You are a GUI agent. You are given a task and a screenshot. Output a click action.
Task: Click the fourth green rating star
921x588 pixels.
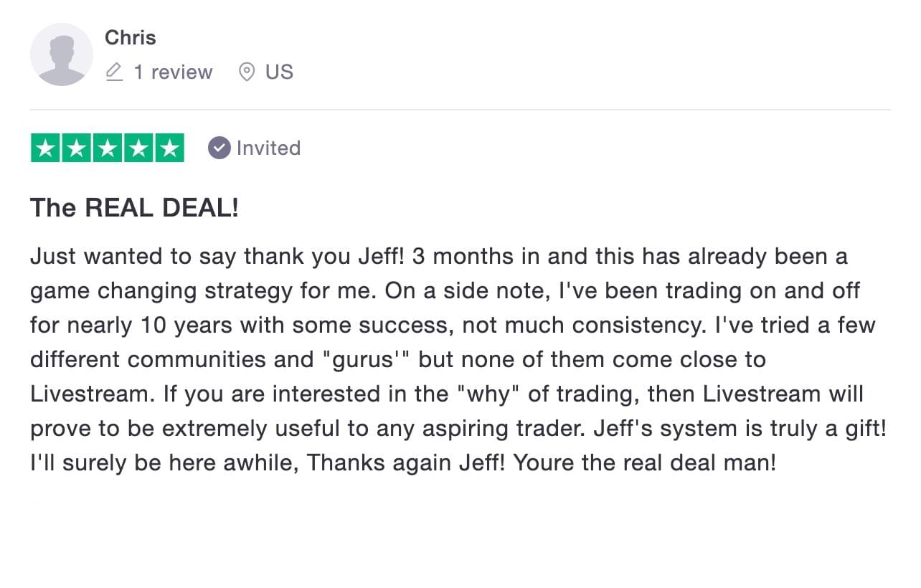point(138,148)
